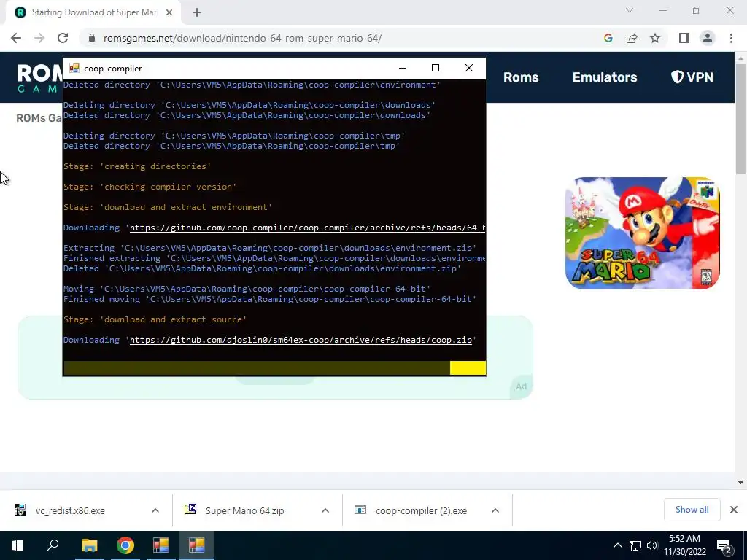Screen dimensions: 747x560
Task: Close the coop-compiler window
Action: point(469,68)
